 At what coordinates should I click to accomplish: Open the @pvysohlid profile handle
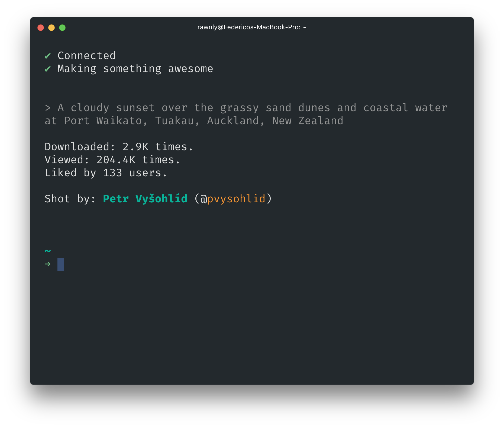coord(235,199)
